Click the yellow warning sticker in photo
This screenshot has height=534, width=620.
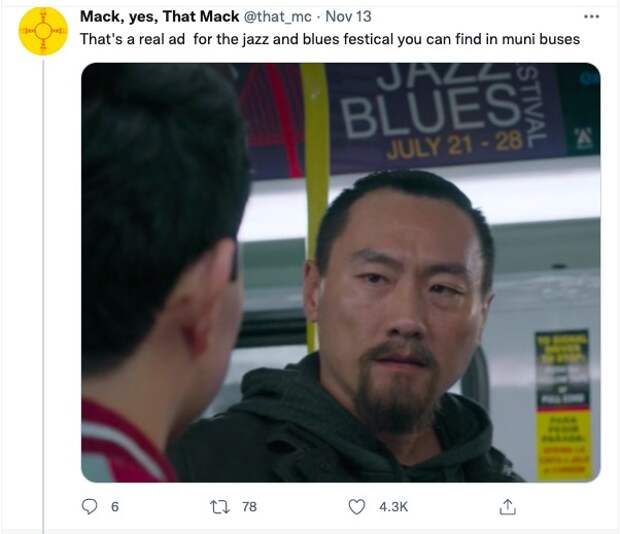click(x=564, y=444)
